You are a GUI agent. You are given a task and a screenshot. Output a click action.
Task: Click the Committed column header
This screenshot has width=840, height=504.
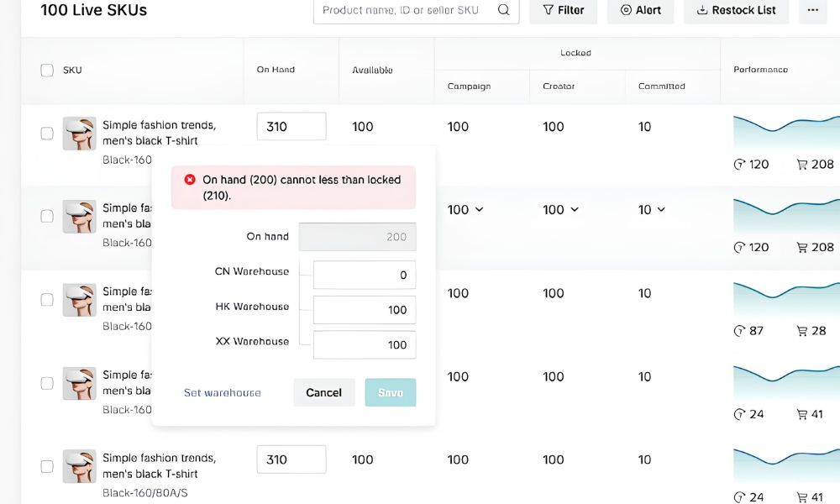point(662,87)
